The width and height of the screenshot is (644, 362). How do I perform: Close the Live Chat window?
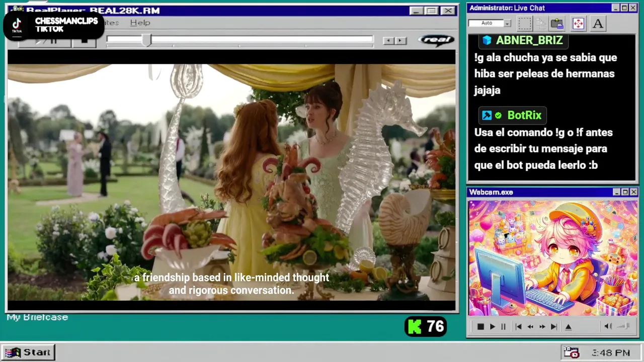pyautogui.click(x=633, y=8)
